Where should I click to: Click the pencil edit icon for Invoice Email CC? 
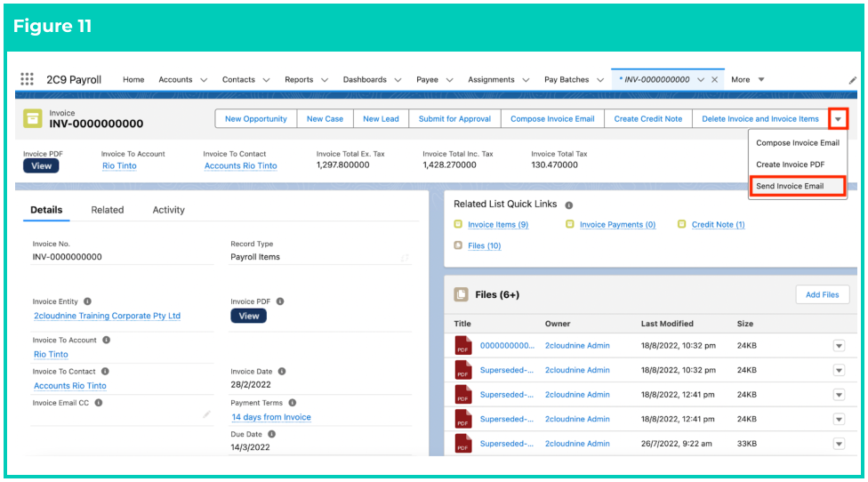pyautogui.click(x=206, y=414)
